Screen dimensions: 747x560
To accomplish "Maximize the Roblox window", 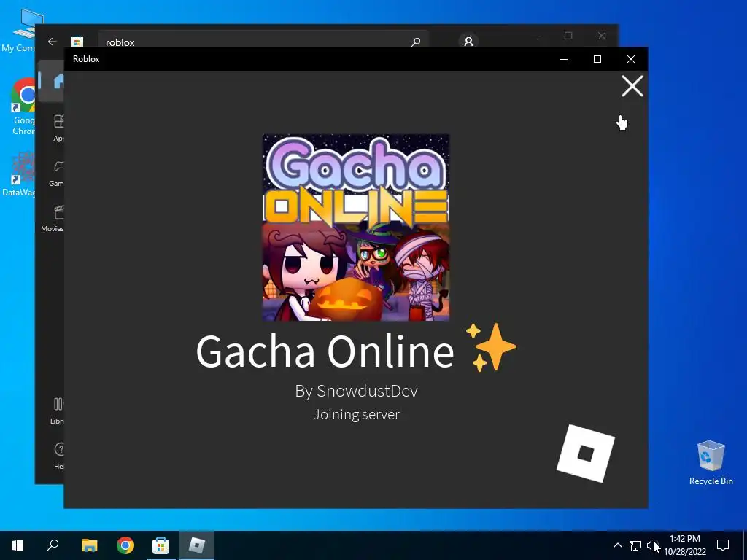I will pyautogui.click(x=597, y=59).
